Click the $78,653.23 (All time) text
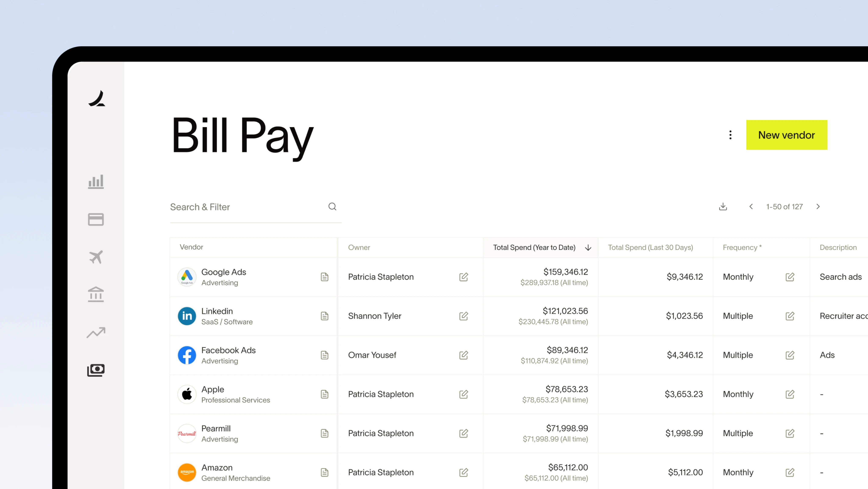Image resolution: width=868 pixels, height=489 pixels. [555, 400]
